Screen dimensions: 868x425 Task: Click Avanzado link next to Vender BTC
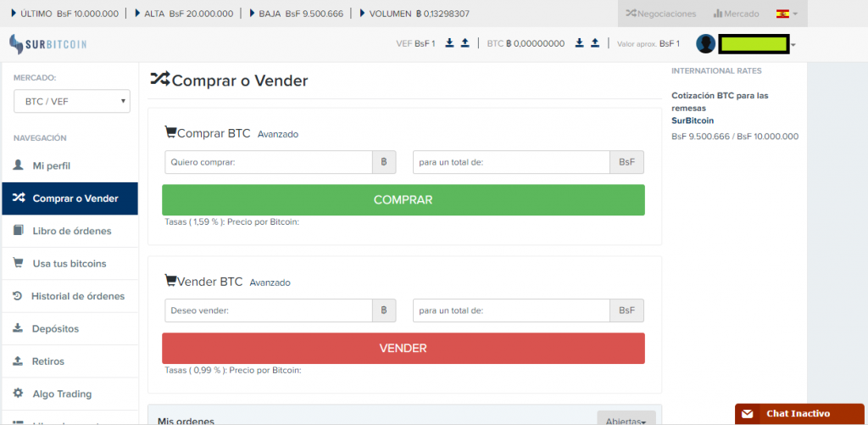[270, 282]
